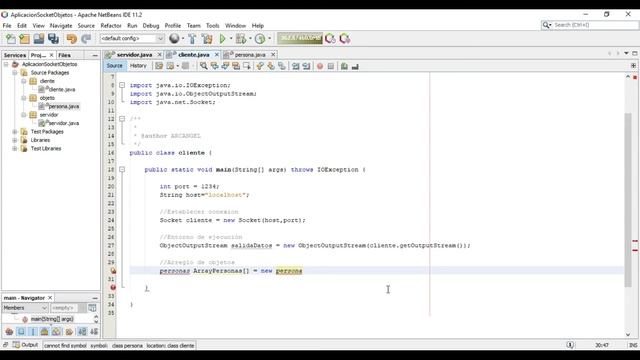
Task: Toggle Show Static Members filter in the Navigator
Action: tap(33, 332)
